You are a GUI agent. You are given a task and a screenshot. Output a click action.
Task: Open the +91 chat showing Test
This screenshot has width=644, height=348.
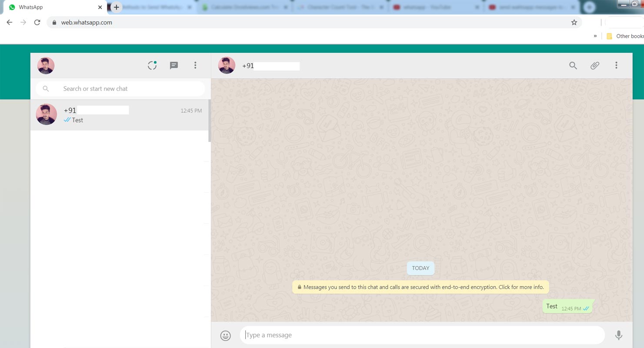120,115
